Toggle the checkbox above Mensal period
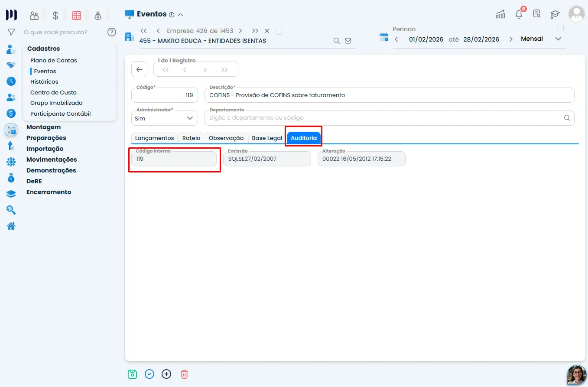This screenshot has height=387, width=588. click(x=560, y=28)
